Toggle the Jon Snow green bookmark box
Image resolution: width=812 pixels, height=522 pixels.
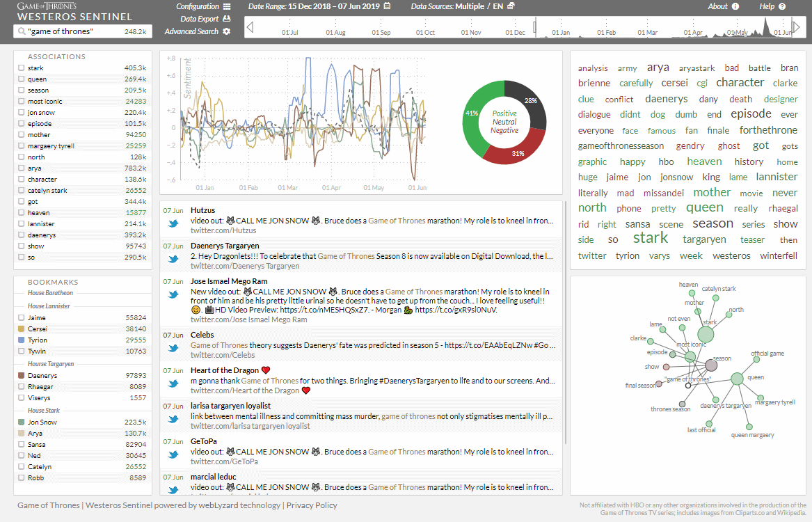[x=22, y=422]
